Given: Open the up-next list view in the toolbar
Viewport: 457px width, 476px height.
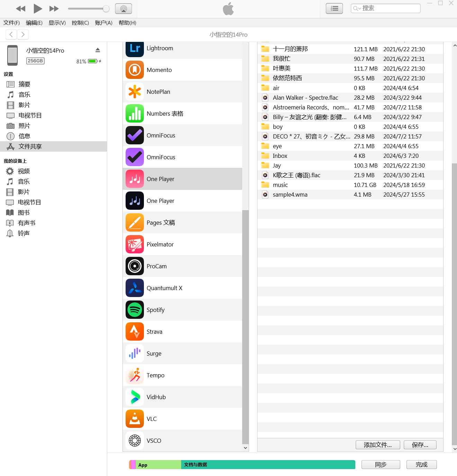Looking at the screenshot, I should 334,8.
